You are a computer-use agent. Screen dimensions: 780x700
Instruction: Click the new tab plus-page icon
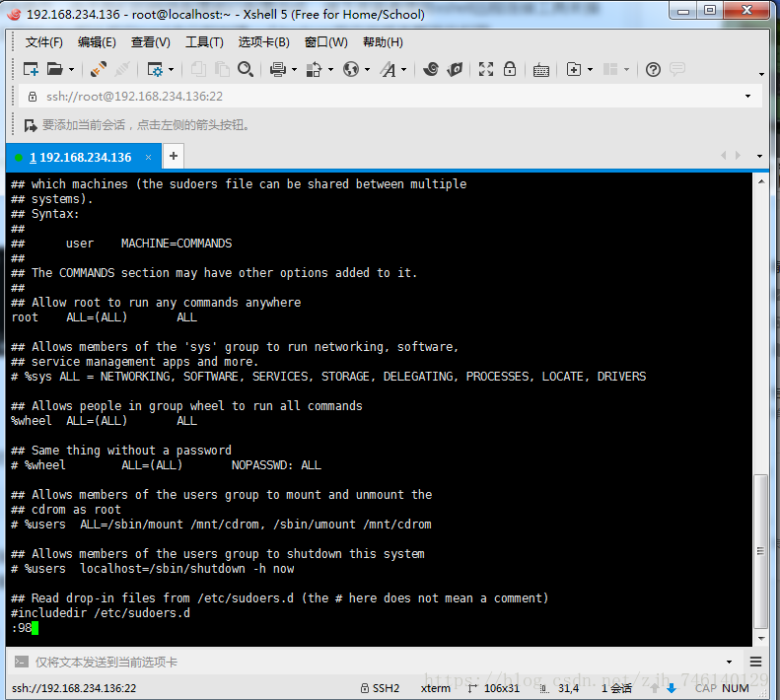coord(574,69)
